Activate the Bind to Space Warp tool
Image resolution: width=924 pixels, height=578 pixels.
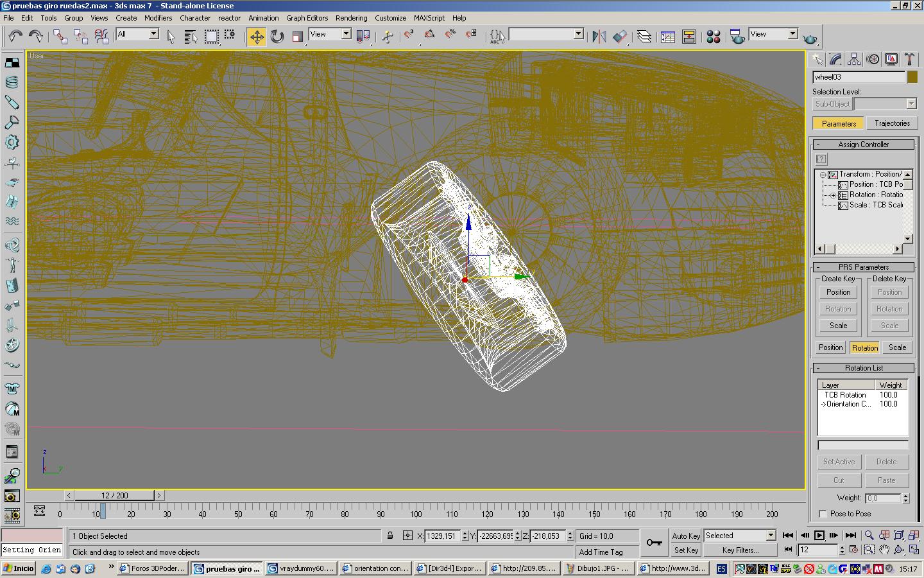pos(101,36)
